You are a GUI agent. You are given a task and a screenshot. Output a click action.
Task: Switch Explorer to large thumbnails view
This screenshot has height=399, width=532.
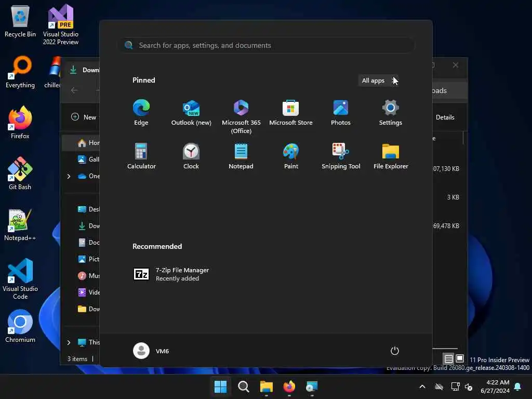(x=460, y=358)
